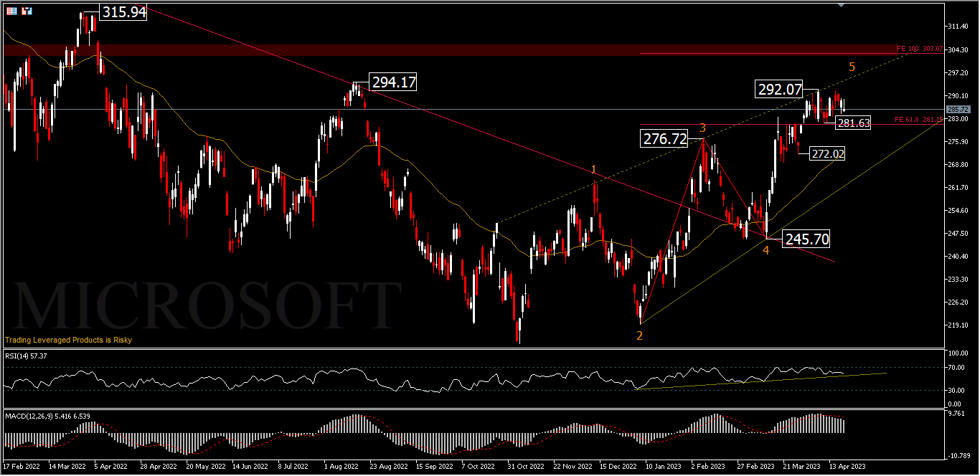Select the 294.17 price label box
980x476 pixels.
click(393, 82)
